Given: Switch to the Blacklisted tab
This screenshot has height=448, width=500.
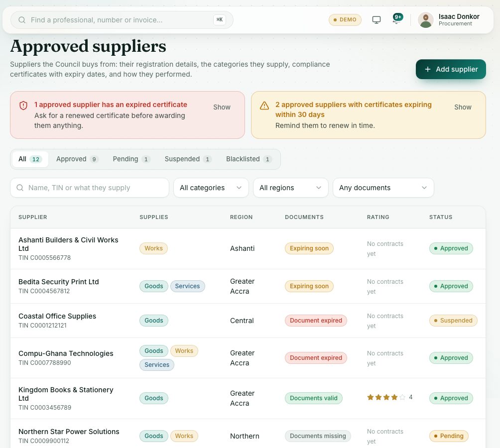Looking at the screenshot, I should coord(249,159).
